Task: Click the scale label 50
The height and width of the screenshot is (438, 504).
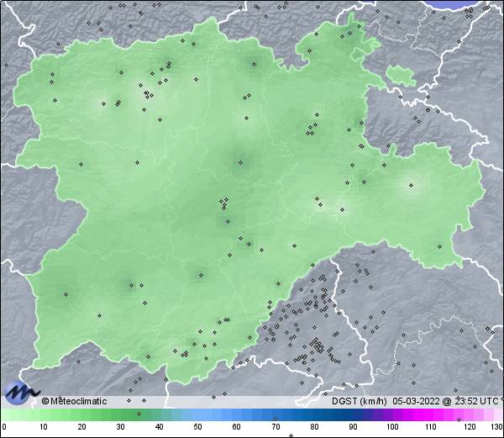Action: coord(198,427)
